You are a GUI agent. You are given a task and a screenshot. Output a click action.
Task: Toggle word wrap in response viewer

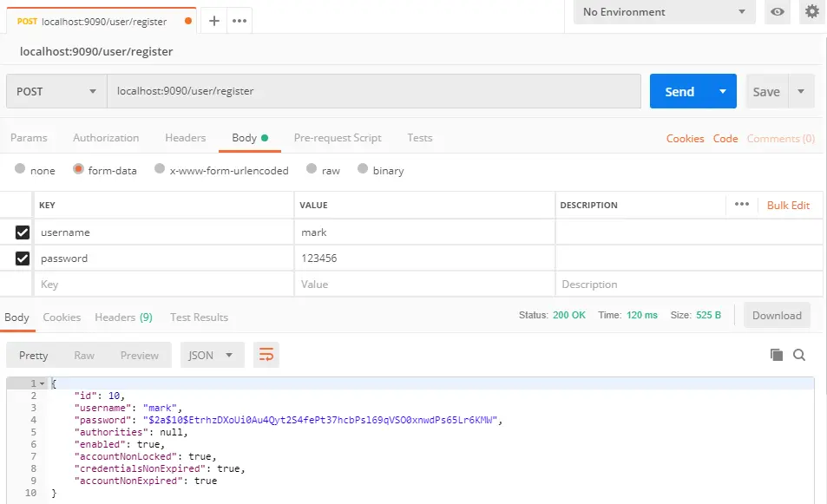click(266, 355)
